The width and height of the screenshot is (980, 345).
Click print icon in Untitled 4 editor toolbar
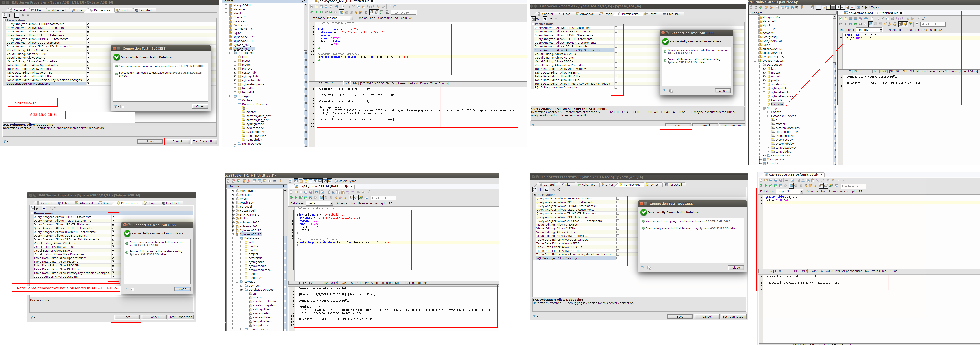[x=337, y=6]
